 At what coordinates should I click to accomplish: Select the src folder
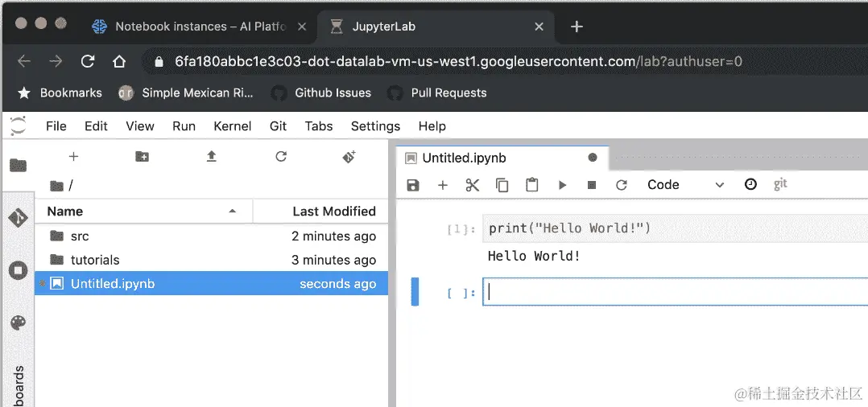coord(212,236)
